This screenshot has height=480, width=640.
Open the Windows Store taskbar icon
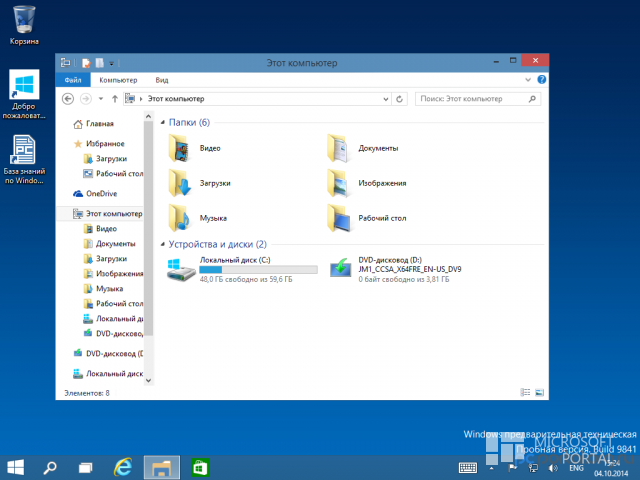coord(200,468)
